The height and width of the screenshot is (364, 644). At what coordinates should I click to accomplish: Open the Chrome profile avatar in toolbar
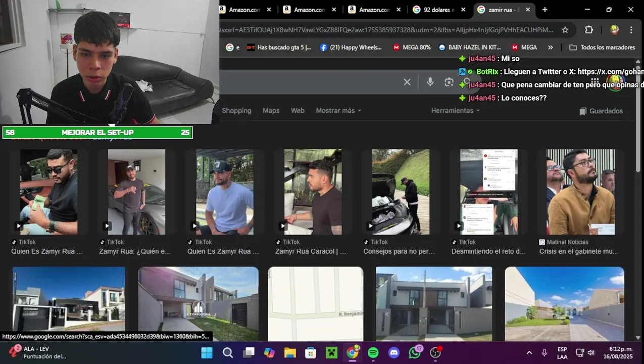coord(614,30)
